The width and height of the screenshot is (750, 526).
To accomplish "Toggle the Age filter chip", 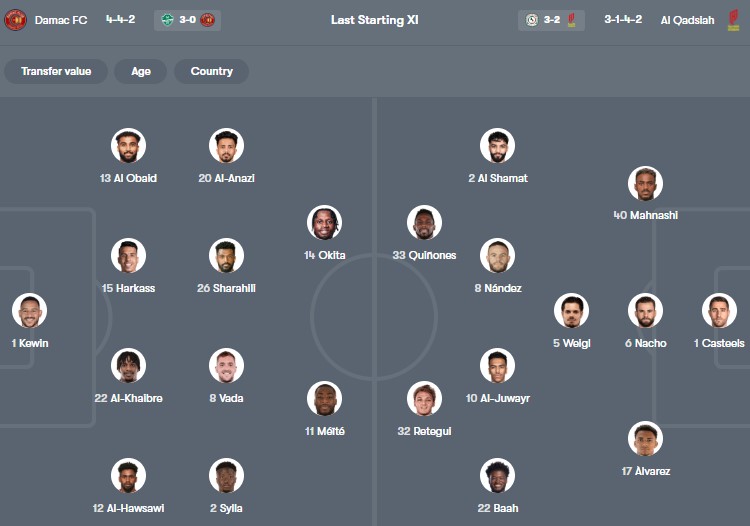I will (141, 72).
